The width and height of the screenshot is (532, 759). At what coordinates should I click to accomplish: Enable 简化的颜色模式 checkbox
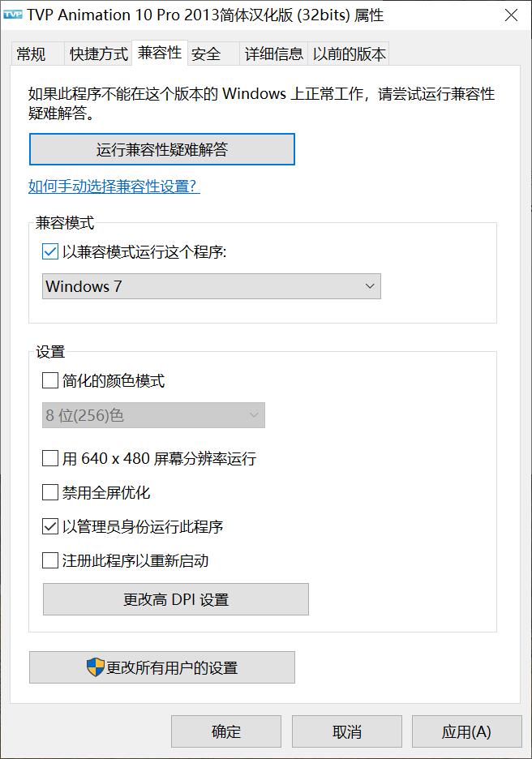50,380
